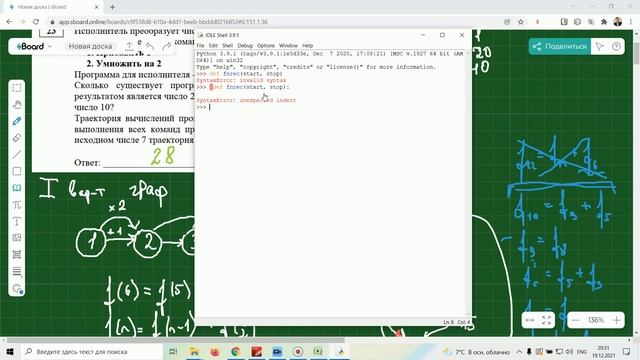Maximize the IDLE Shell window
Screen dimensions: 640x360
[442, 35]
